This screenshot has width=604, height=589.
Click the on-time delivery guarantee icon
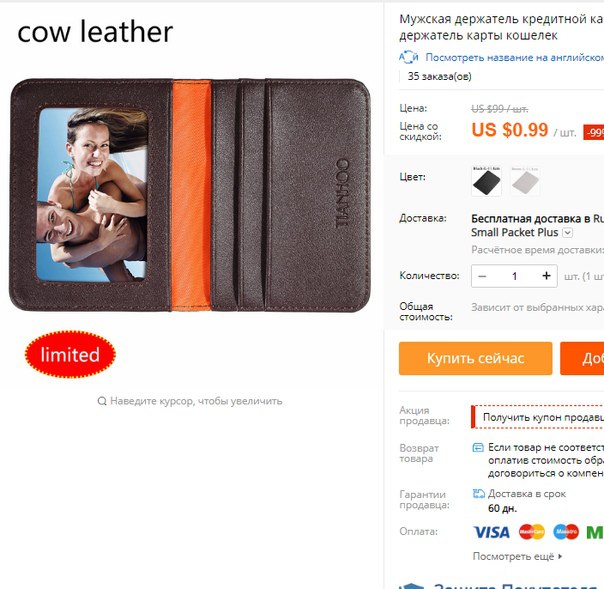(x=478, y=493)
